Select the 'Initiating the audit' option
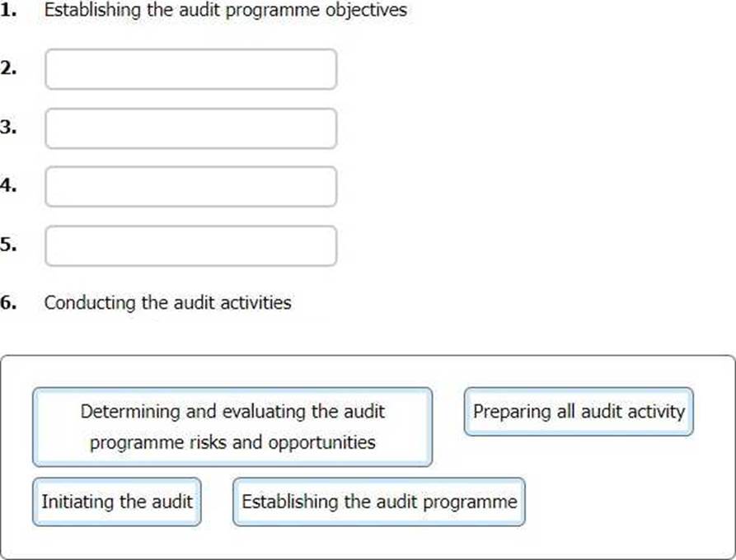The image size is (736, 560). point(117,502)
